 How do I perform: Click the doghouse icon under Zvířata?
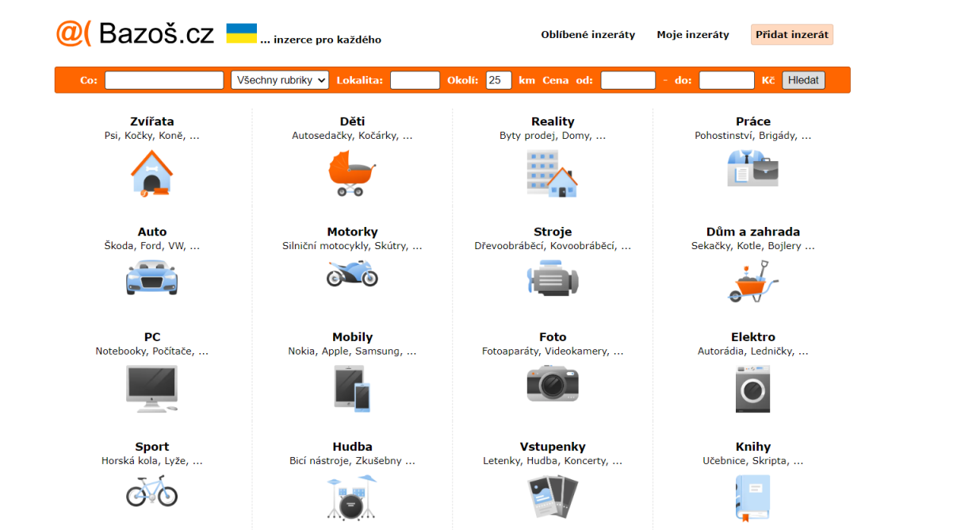[x=151, y=173]
